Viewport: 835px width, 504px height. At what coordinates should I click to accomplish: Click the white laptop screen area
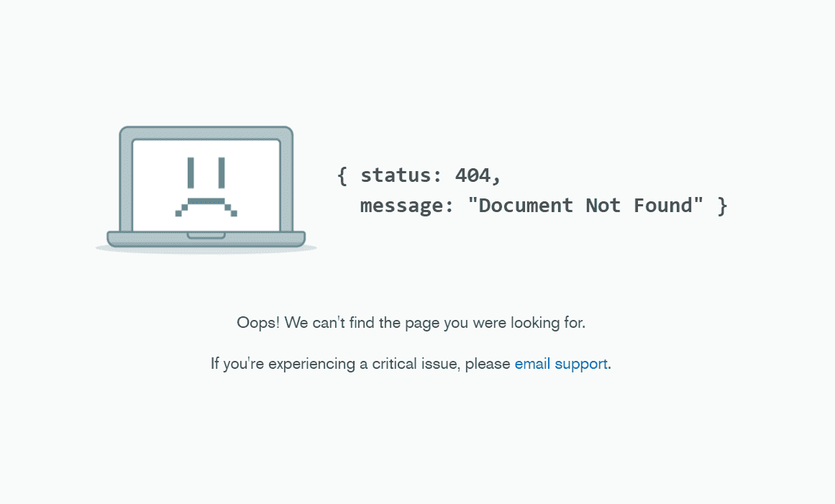click(206, 185)
